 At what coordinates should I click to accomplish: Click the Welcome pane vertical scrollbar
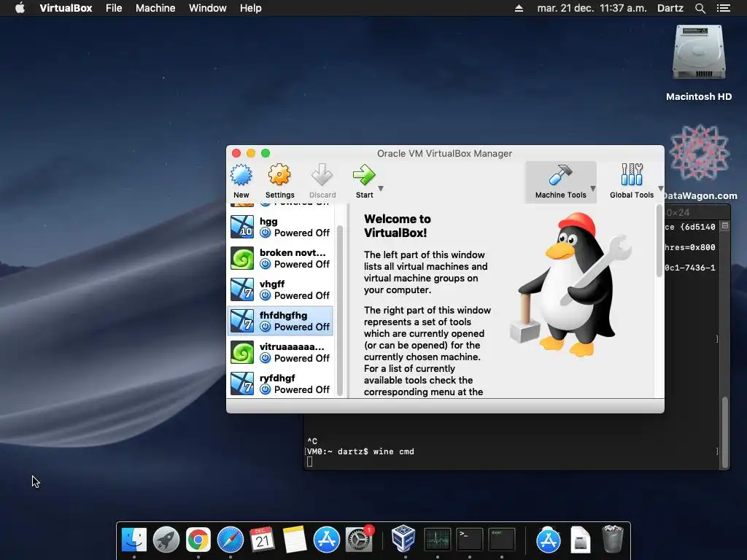click(659, 241)
